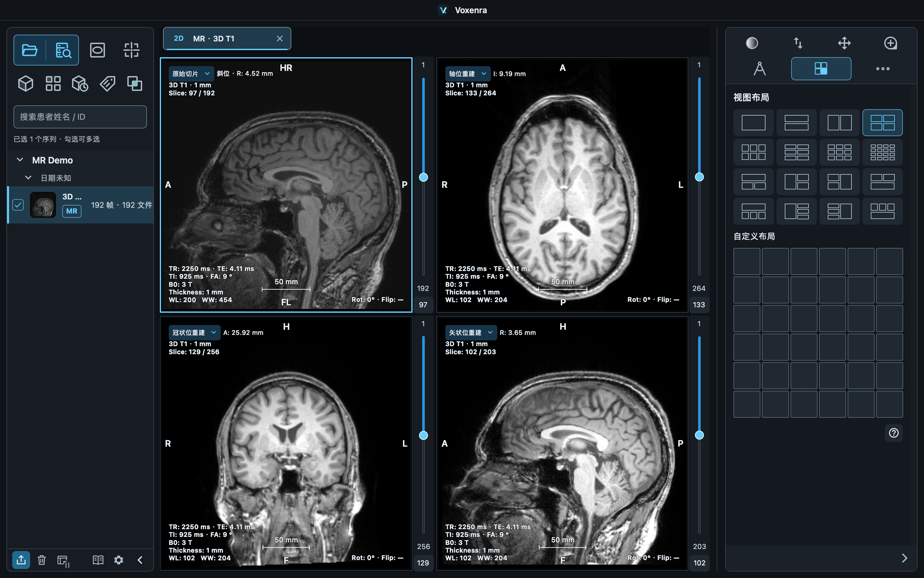Image resolution: width=924 pixels, height=578 pixels.
Task: Select the single-pane layout option
Action: coord(753,123)
